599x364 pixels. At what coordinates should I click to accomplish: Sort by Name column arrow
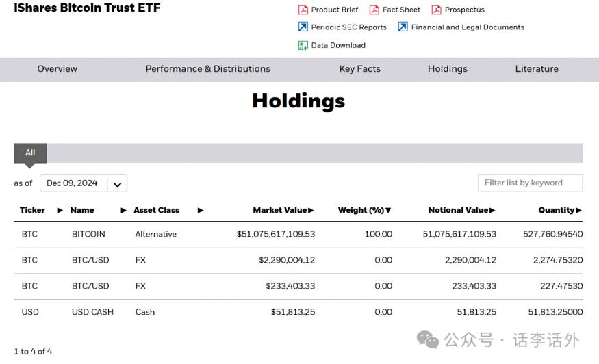click(x=124, y=211)
